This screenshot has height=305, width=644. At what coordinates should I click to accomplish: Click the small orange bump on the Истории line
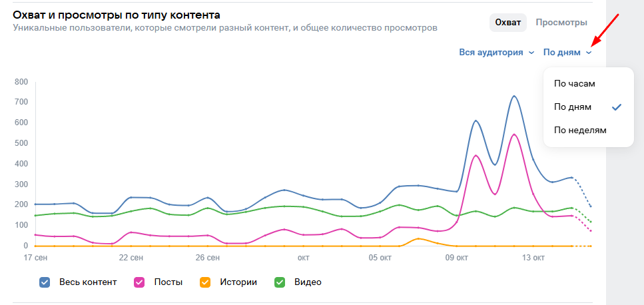click(418, 238)
